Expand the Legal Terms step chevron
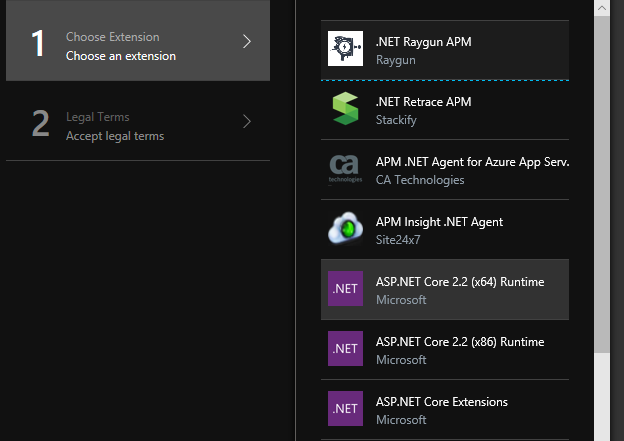This screenshot has height=441, width=624. [247, 121]
